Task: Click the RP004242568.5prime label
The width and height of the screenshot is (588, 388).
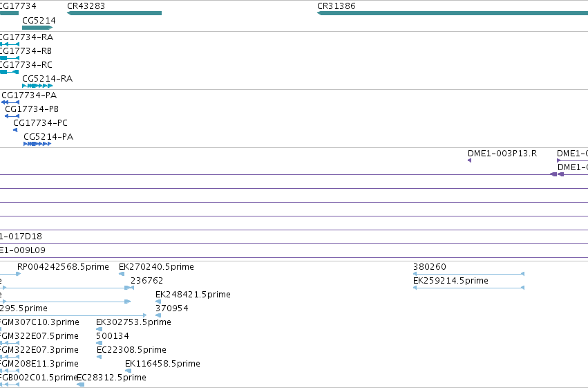Action: coord(63,267)
